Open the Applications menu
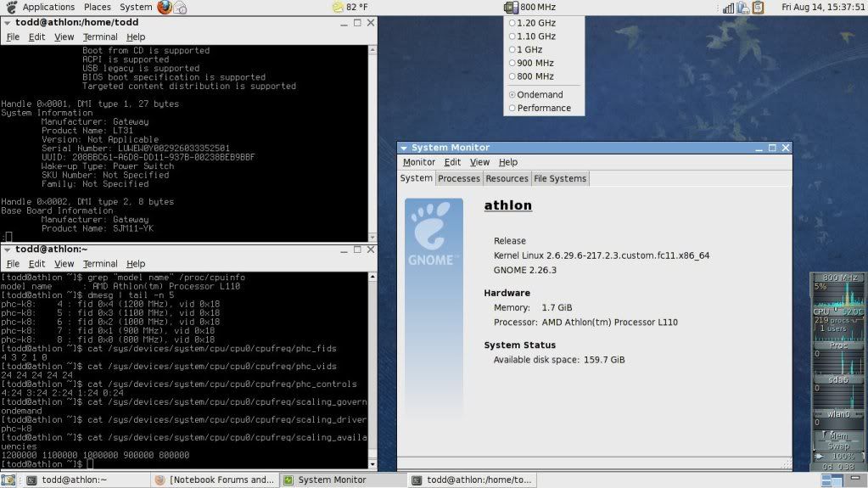 48,7
